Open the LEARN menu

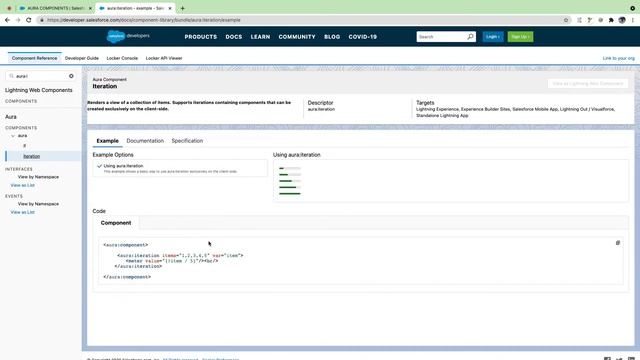[x=260, y=37]
